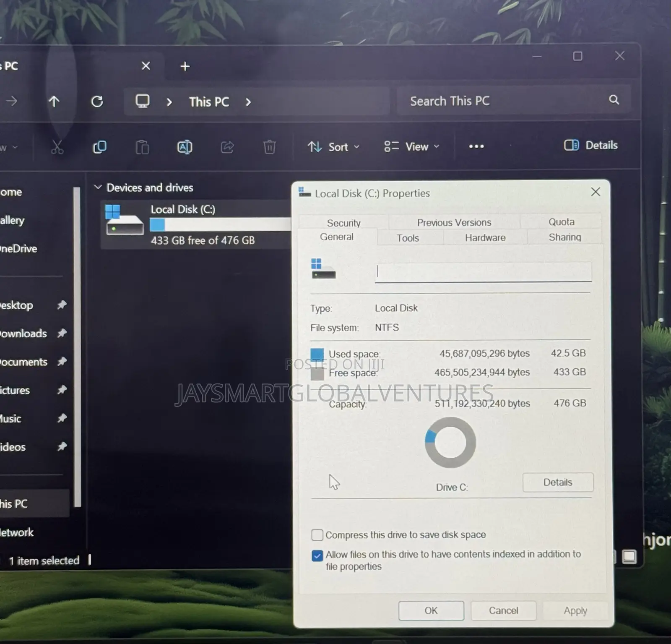Expand chevron after This PC in address bar
The width and height of the screenshot is (671, 644).
point(248,102)
